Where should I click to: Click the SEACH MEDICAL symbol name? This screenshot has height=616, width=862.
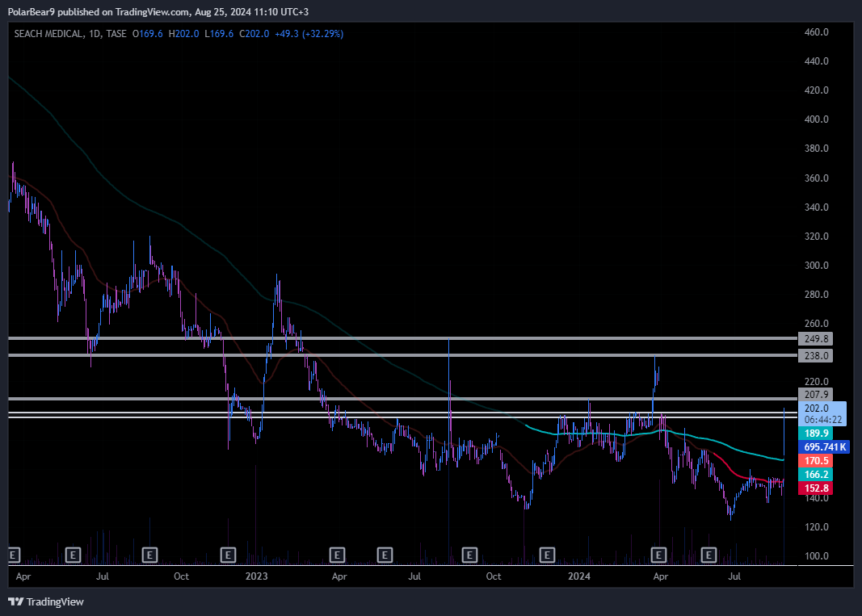49,34
